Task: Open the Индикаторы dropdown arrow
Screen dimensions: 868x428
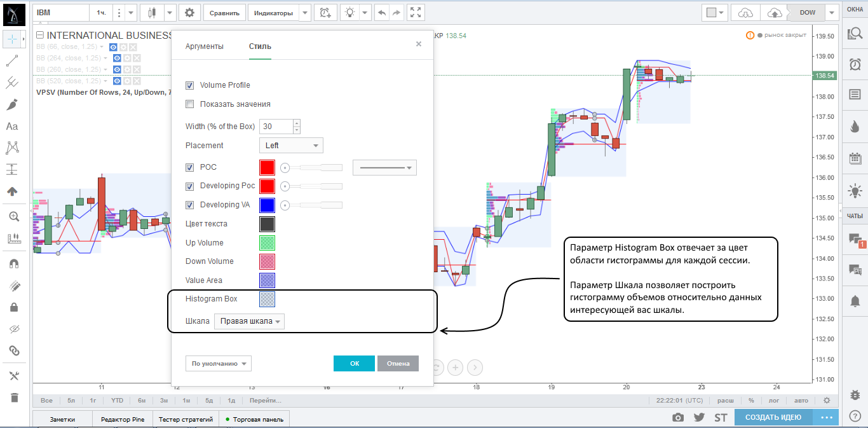Action: coord(304,12)
